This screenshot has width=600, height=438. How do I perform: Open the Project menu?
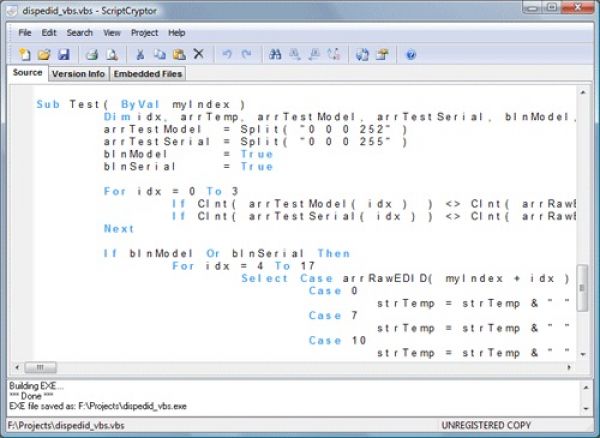click(144, 33)
